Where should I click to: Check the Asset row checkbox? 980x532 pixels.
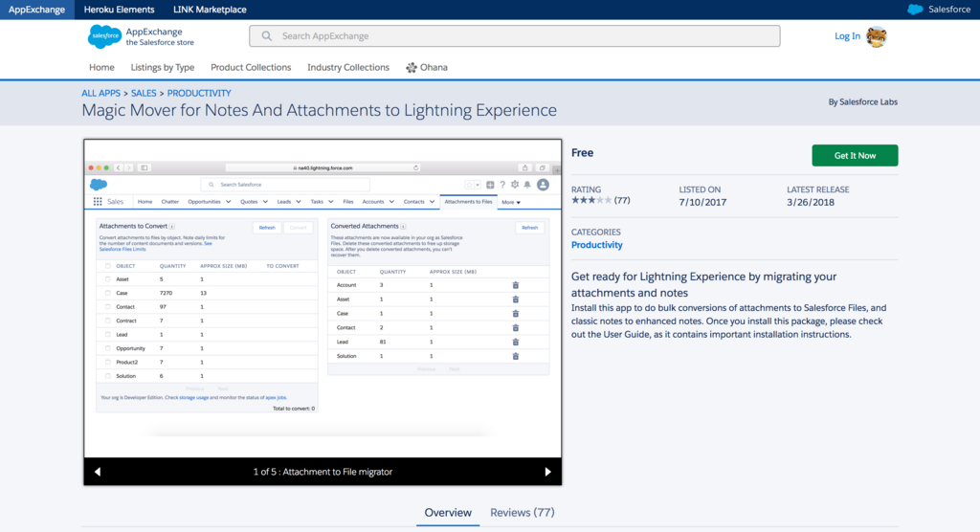[x=107, y=279]
